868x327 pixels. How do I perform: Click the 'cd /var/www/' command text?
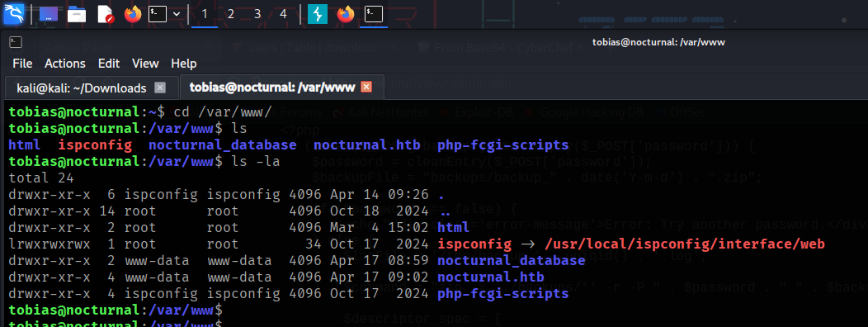tap(223, 111)
